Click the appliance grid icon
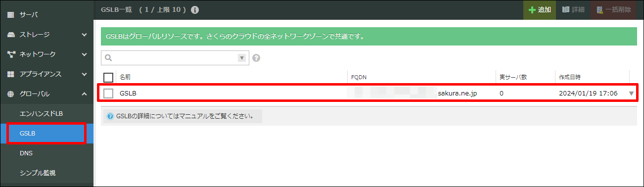Screen dimensions: 644x187 coord(10,74)
